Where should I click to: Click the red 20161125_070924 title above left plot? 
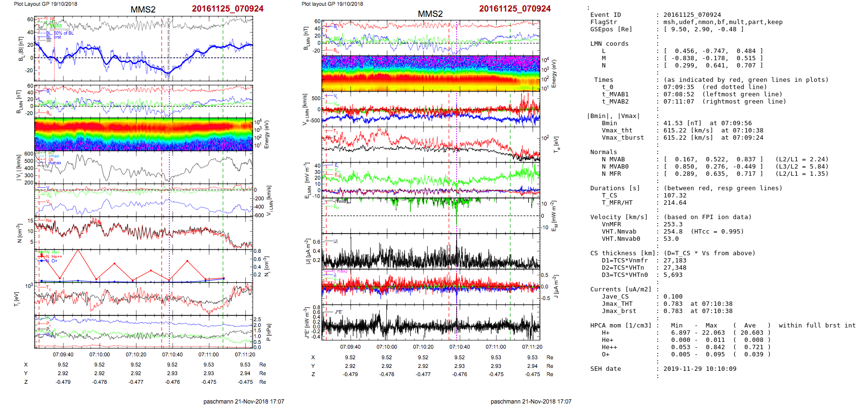point(227,9)
